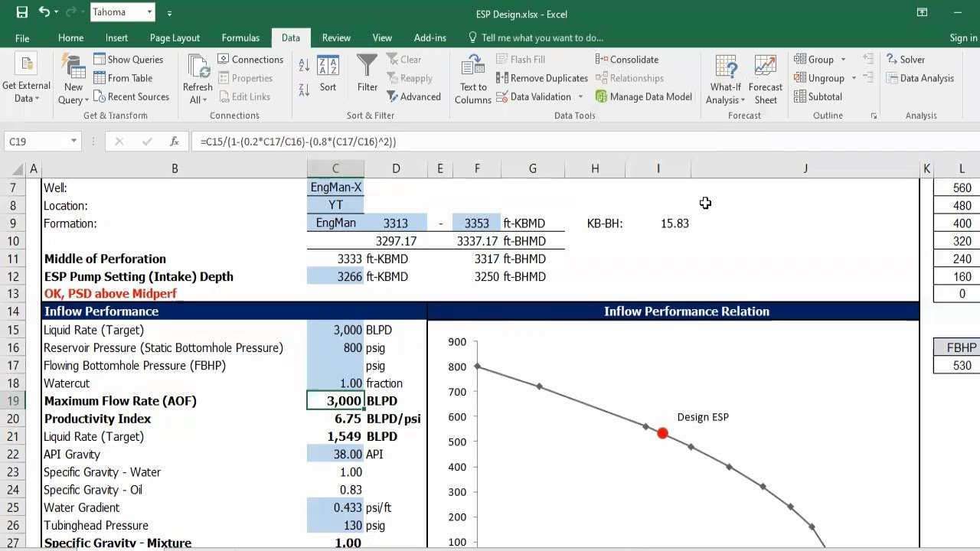Viewport: 980px width, 551px height.
Task: Expand the font name dropdown
Action: 149,12
